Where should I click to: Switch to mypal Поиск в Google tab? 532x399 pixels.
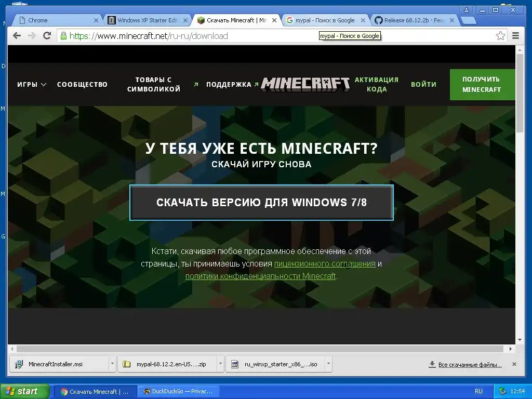(325, 20)
